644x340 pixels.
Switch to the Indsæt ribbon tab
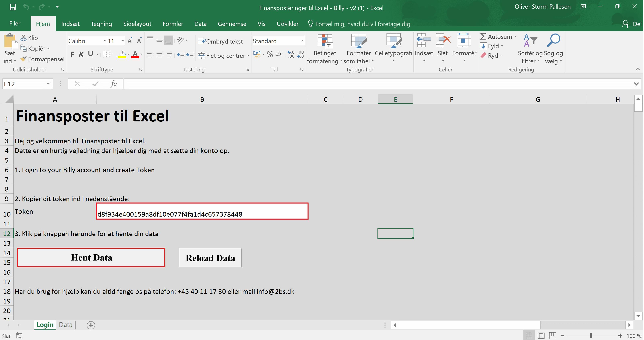[71, 24]
